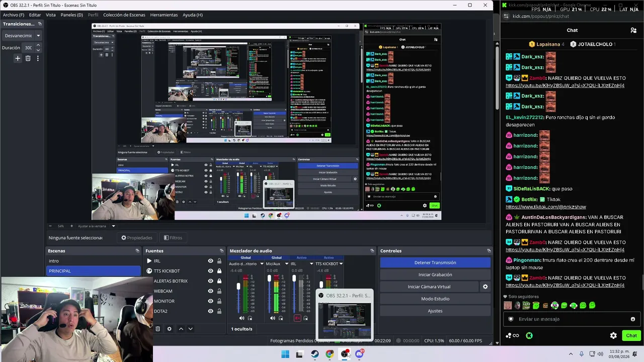Screen dimensions: 644x362
Task: Open the Herramientas menu
Action: [164, 15]
